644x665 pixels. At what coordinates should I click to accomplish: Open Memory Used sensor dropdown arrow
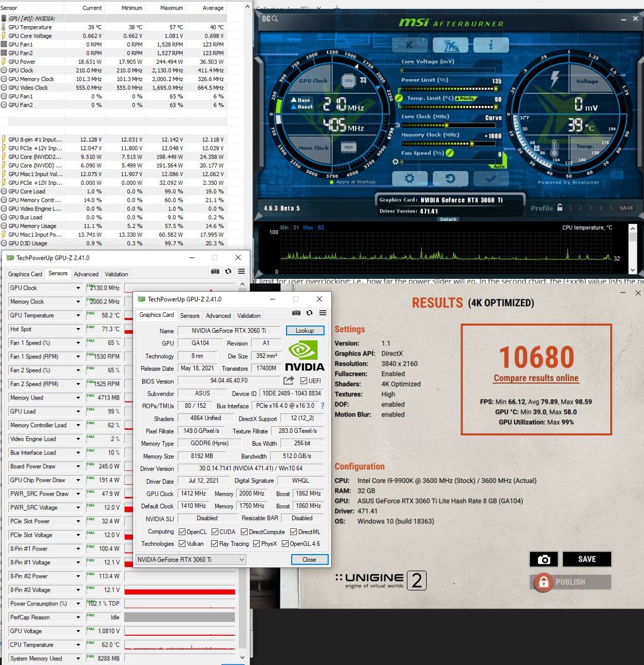(78, 398)
